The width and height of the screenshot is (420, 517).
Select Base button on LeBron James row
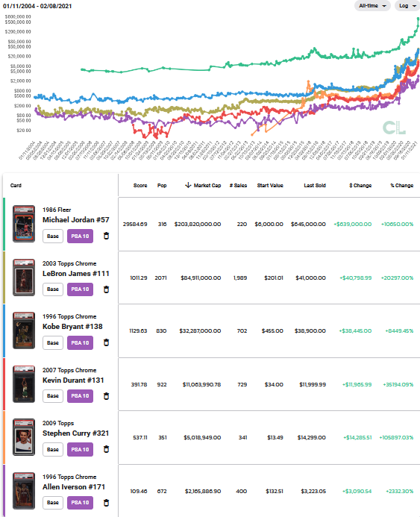tap(53, 289)
